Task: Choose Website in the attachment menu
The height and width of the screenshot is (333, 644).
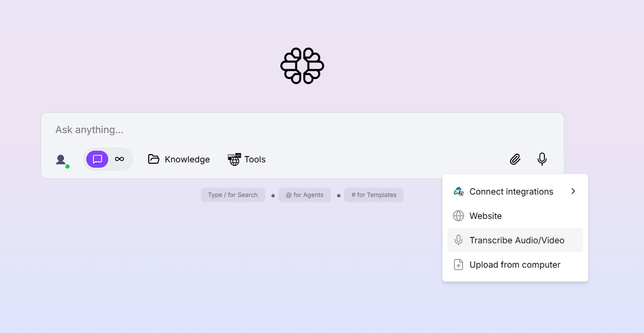Action: 485,215
